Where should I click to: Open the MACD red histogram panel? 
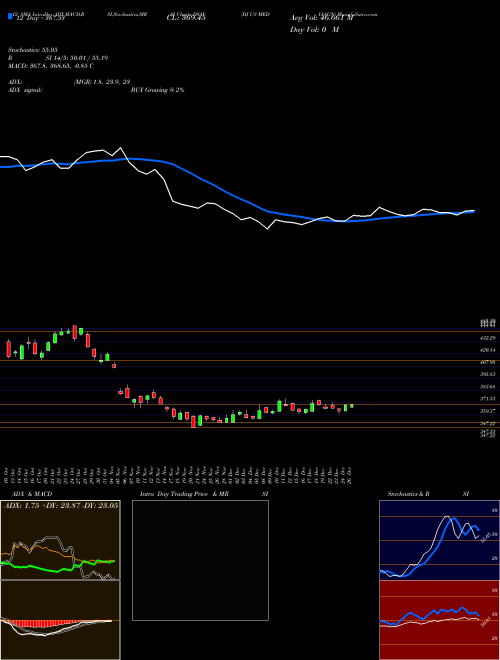tap(60, 620)
